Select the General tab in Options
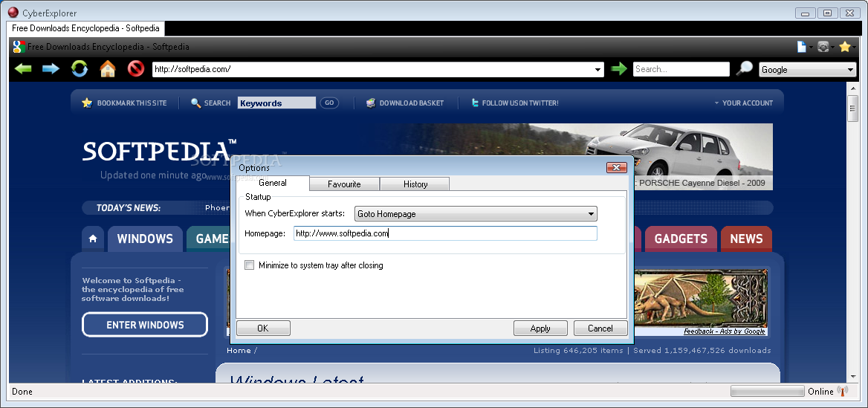Viewport: 868px width, 408px height. click(273, 184)
